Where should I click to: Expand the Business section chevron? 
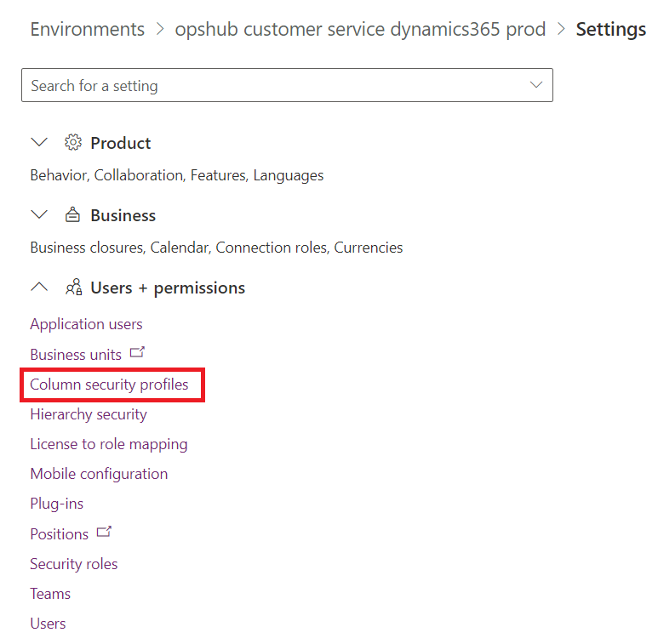click(x=39, y=215)
